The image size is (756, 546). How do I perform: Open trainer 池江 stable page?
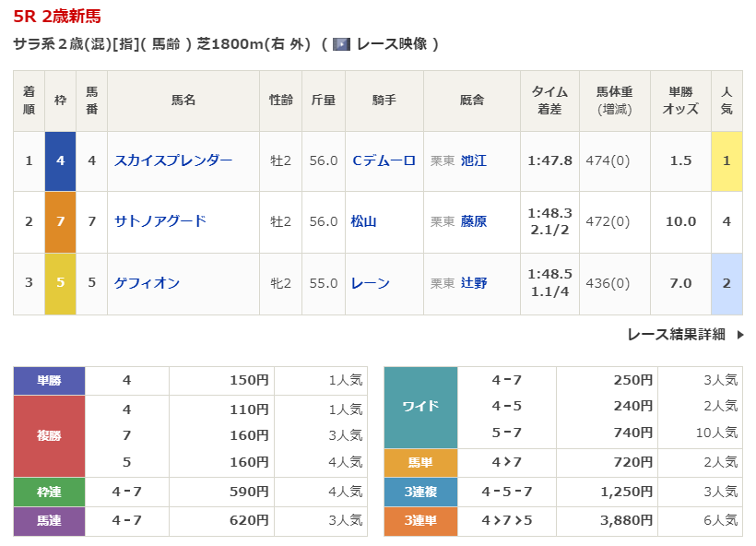pyautogui.click(x=474, y=160)
